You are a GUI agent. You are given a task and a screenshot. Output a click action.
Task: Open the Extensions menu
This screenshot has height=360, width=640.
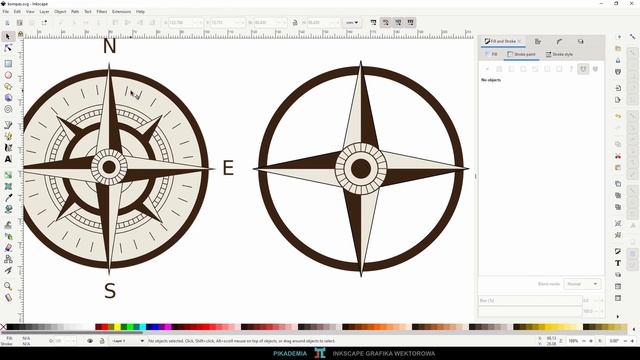[121, 12]
